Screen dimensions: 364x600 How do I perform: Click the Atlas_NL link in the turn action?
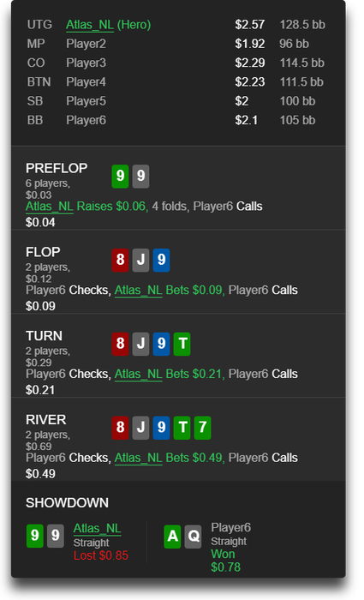139,375
